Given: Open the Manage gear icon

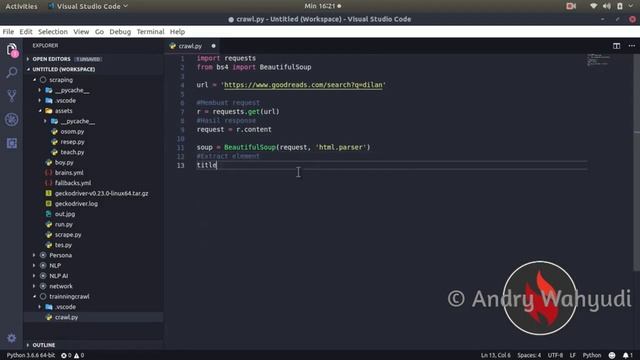Looking at the screenshot, I should 11,338.
